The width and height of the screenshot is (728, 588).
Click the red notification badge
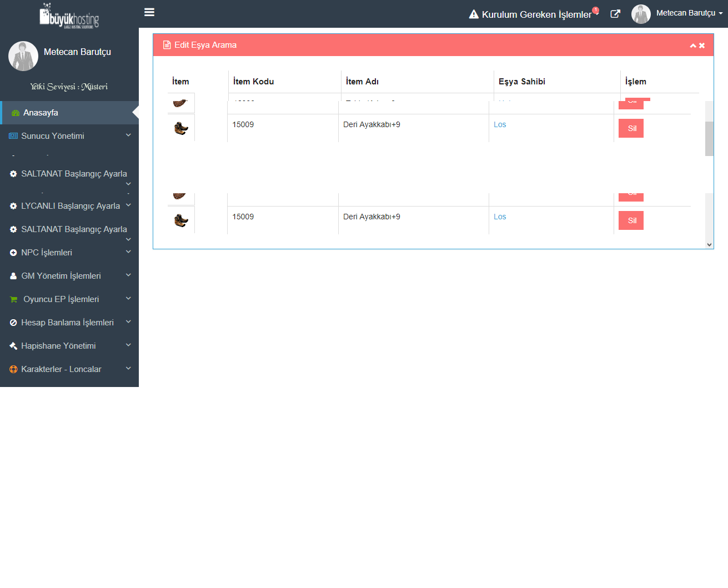tap(595, 10)
